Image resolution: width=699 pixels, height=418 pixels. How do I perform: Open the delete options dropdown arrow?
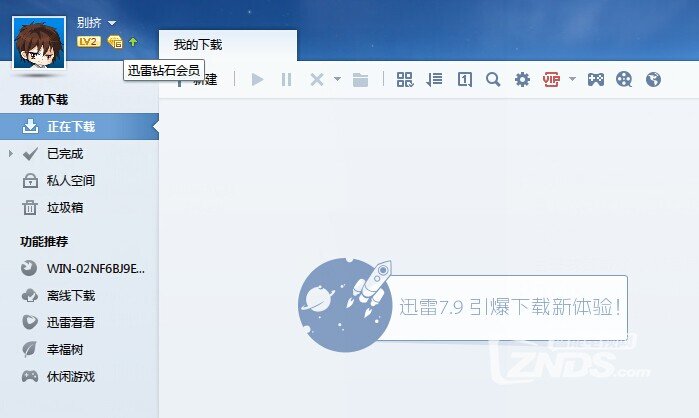[x=337, y=79]
